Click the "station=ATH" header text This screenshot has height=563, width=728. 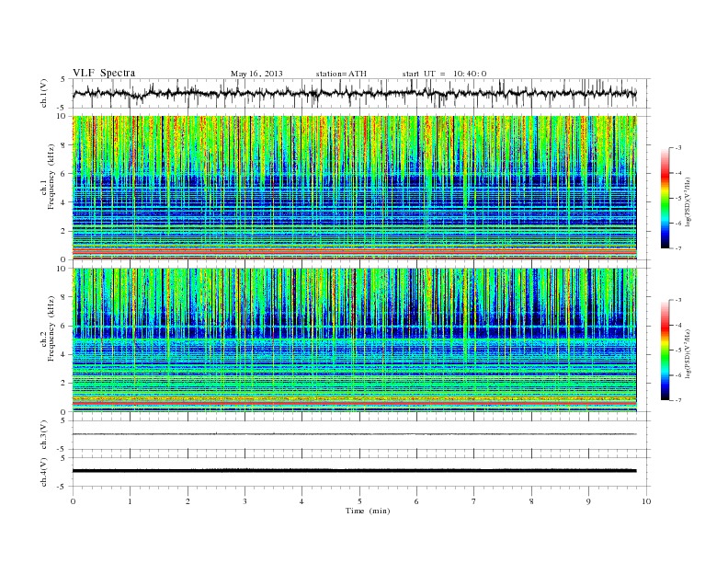point(341,74)
